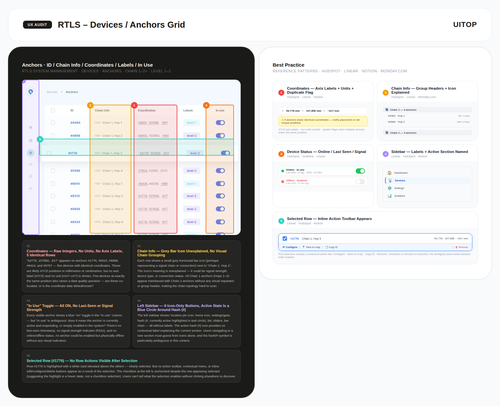This screenshot has width=500, height=406.
Task: Tick the checkbox for the Chain 2, Hop 2 row
Action: (x=53, y=196)
